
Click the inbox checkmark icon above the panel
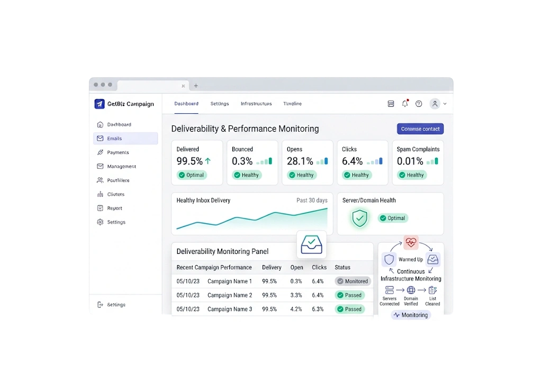311,244
